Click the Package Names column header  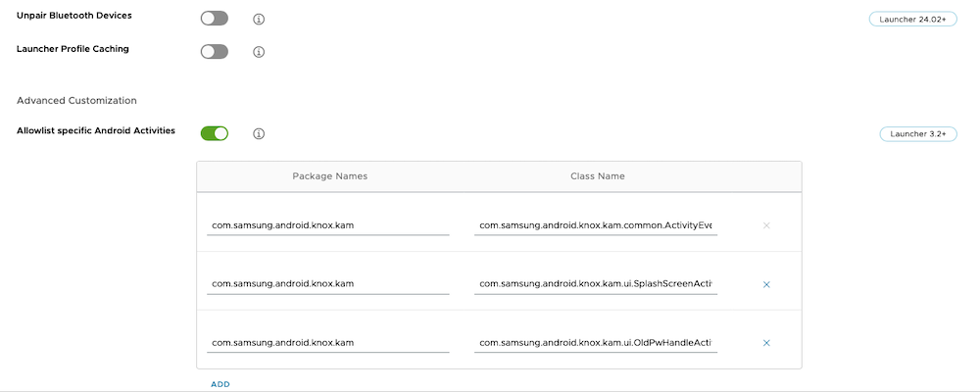click(330, 176)
